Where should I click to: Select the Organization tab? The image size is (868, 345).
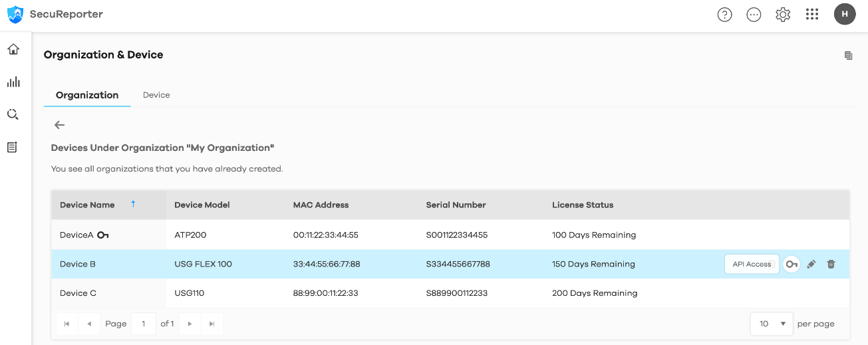coord(87,95)
